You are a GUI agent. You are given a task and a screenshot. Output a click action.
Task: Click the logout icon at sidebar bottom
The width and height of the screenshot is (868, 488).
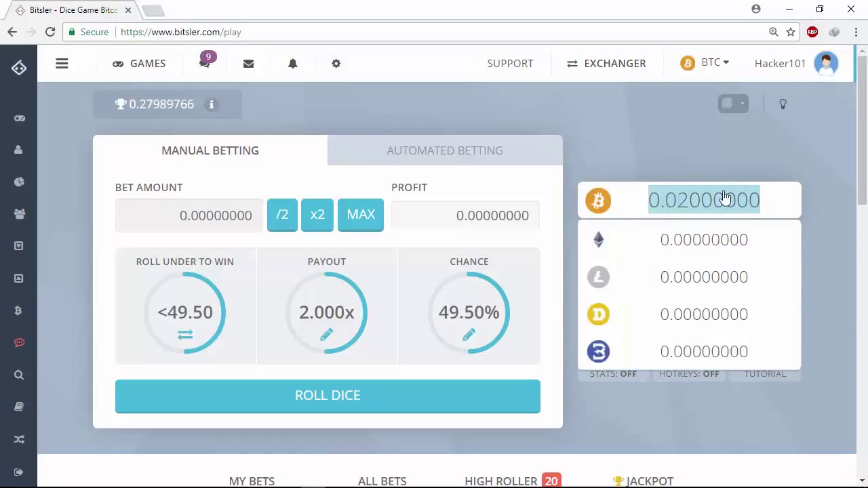(x=19, y=472)
